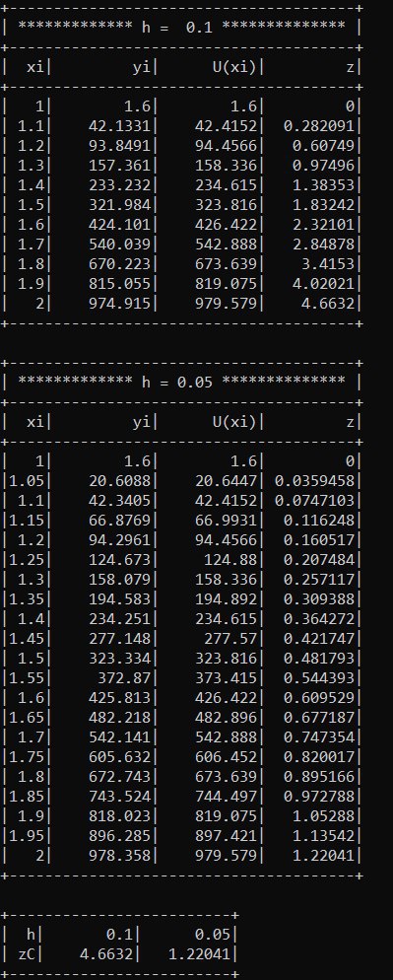
Task: Click the value 540.039
Action: point(120,245)
